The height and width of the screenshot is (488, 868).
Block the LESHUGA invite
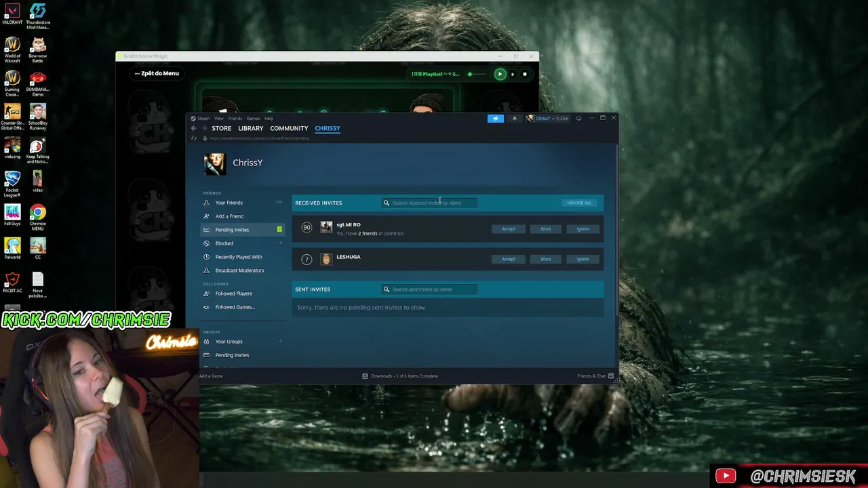click(546, 259)
